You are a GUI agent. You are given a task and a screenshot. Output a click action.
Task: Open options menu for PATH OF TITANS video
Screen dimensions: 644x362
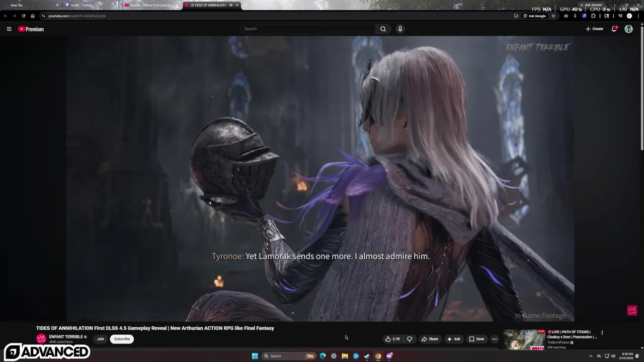click(x=602, y=332)
